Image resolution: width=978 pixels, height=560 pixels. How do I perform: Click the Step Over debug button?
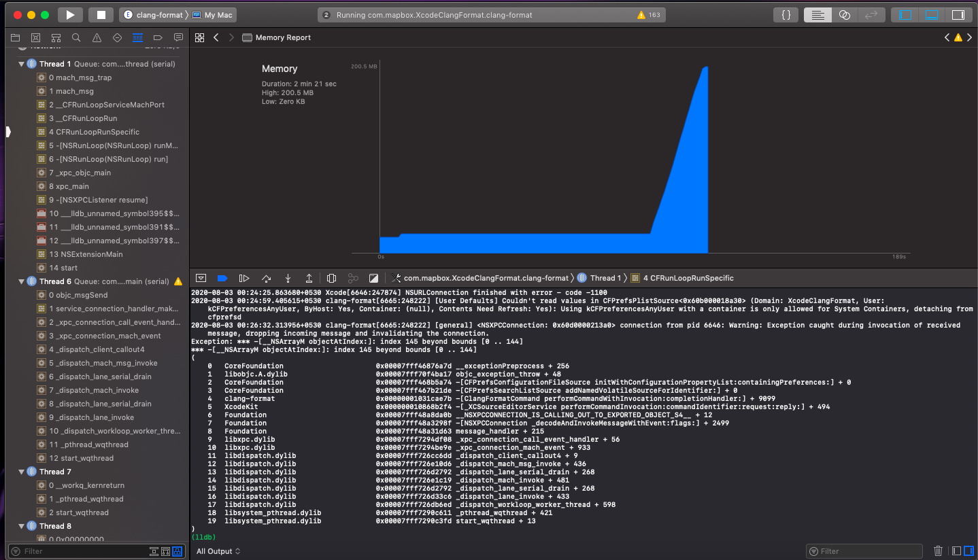(266, 278)
